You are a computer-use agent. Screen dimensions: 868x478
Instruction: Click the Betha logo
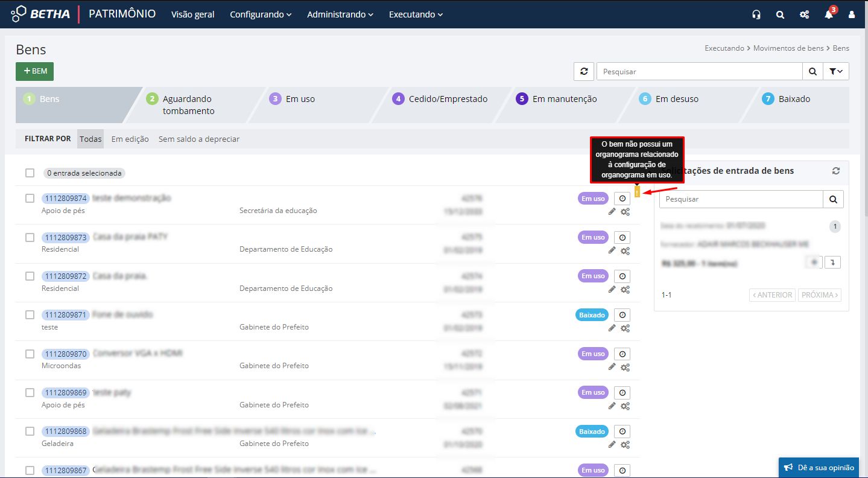(x=41, y=14)
